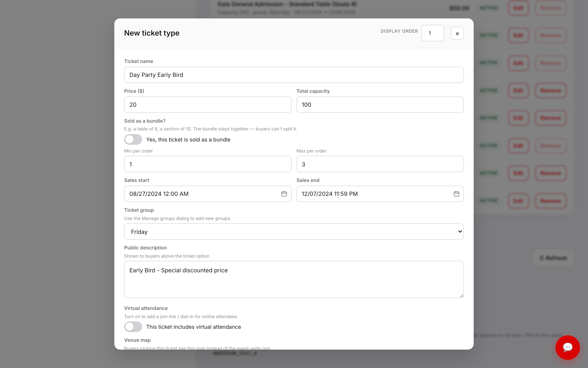The image size is (588, 368).
Task: Open the red chat support bubble
Action: [567, 347]
